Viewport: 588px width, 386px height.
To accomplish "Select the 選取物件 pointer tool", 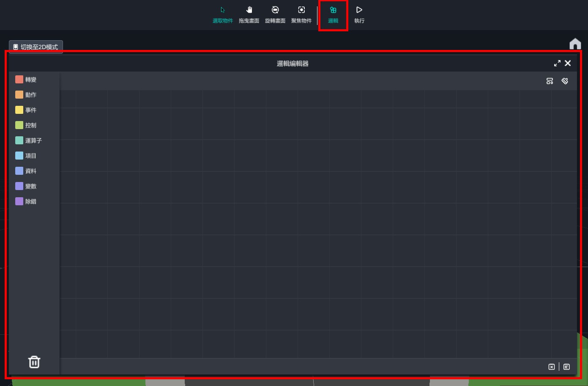I will tap(222, 14).
